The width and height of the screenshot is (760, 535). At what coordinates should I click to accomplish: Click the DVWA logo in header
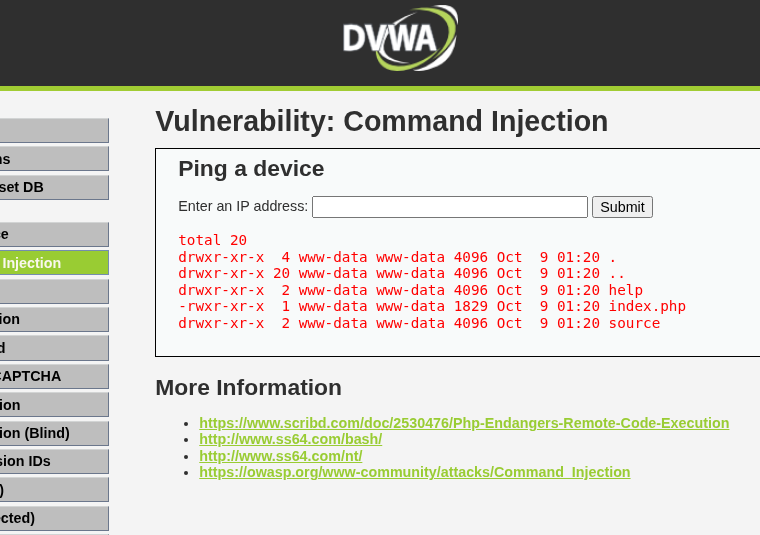(399, 39)
